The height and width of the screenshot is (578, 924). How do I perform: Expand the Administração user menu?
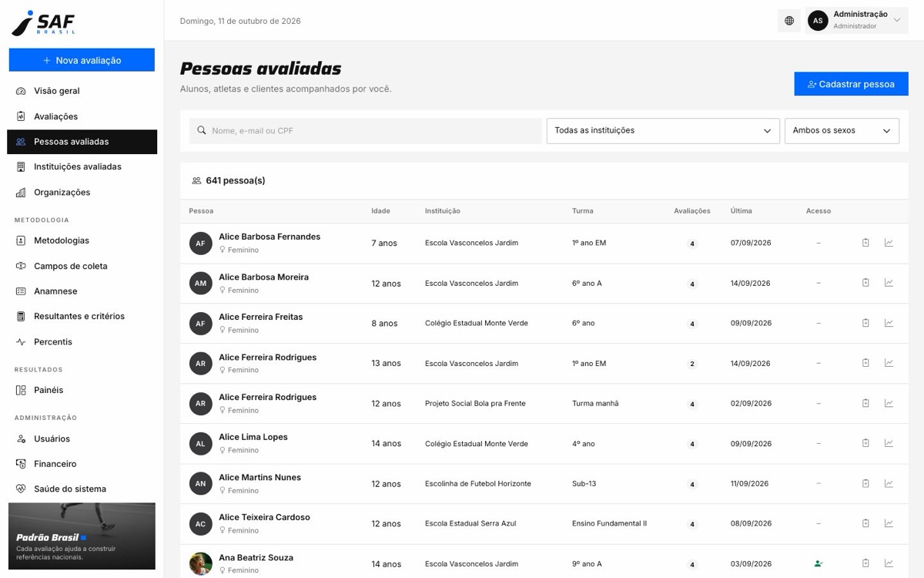pos(857,21)
